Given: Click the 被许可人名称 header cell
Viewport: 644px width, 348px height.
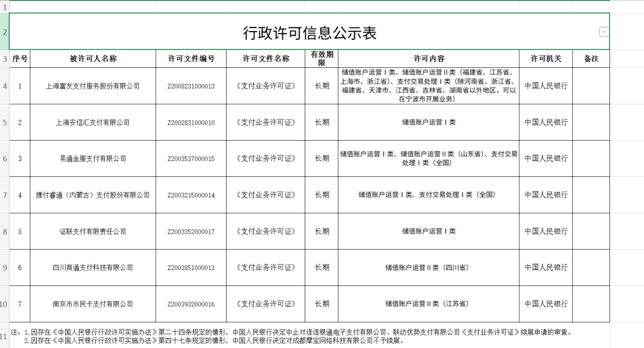Looking at the screenshot, I should (x=93, y=58).
